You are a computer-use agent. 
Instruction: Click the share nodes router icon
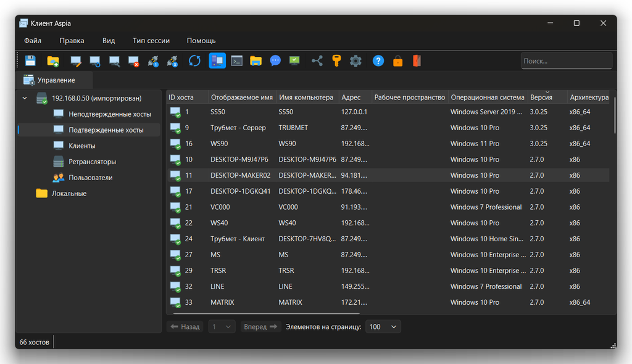click(317, 61)
